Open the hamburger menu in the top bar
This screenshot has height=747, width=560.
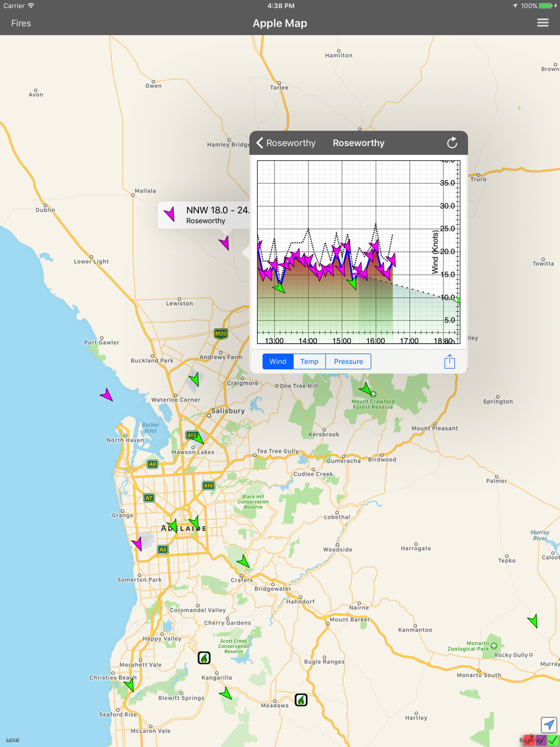[543, 23]
